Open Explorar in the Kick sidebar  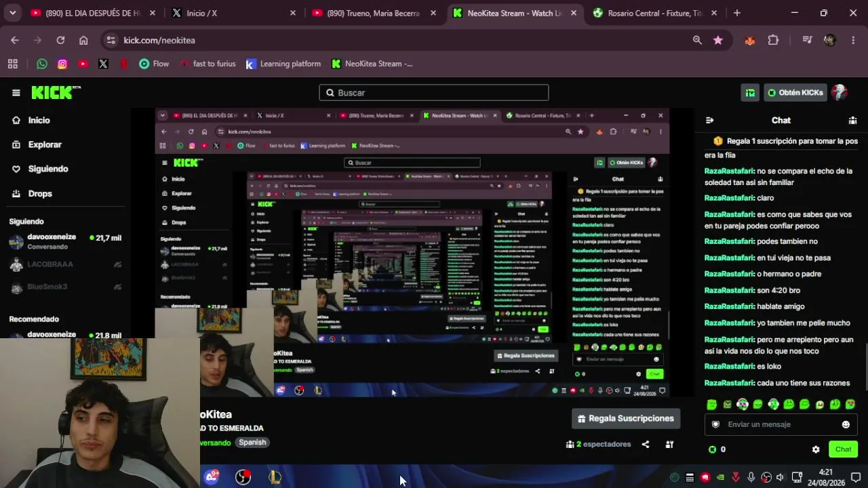[x=37, y=144]
